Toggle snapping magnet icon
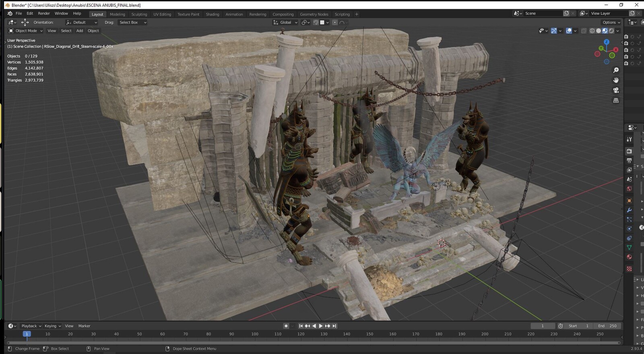Viewport: 644px width, 354px height. [x=316, y=23]
